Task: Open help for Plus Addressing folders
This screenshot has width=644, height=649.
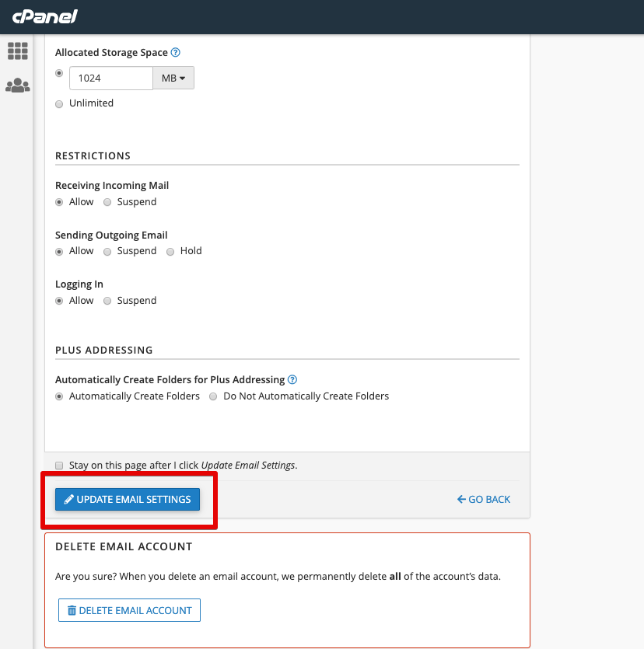Action: point(292,379)
